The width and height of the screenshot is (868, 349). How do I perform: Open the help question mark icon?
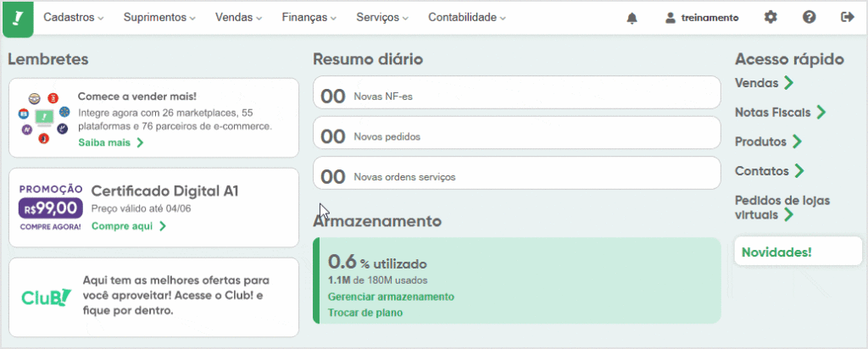pos(809,17)
